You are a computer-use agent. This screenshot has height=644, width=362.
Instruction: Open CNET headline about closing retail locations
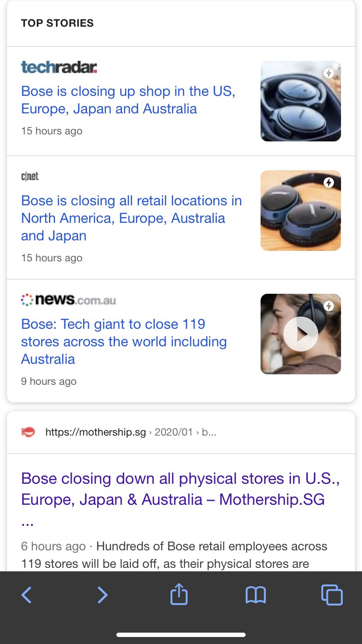131,218
